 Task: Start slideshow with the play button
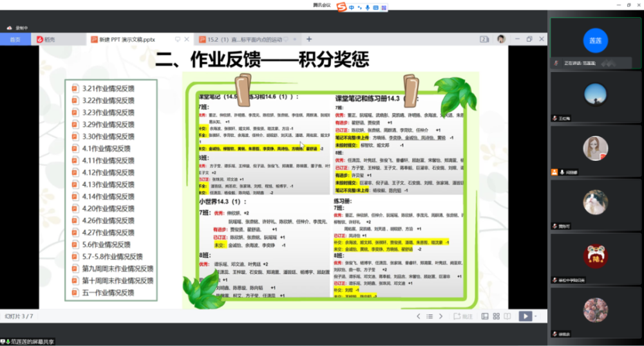pyautogui.click(x=526, y=316)
